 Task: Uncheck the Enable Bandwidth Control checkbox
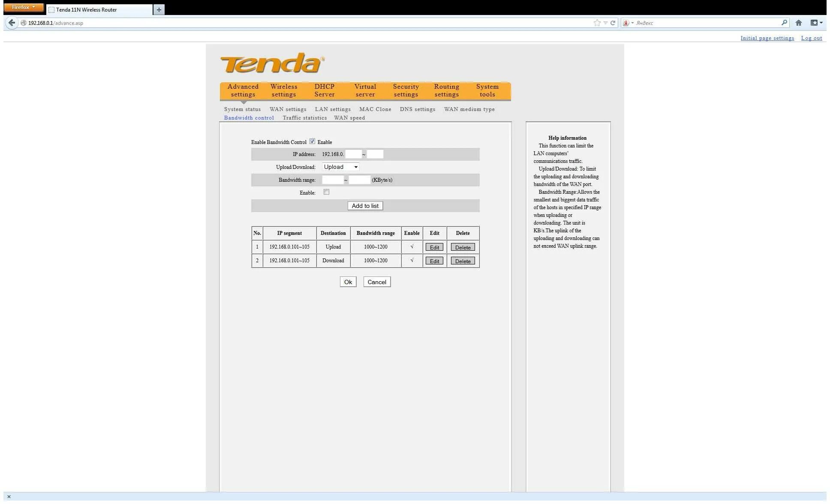click(x=312, y=141)
